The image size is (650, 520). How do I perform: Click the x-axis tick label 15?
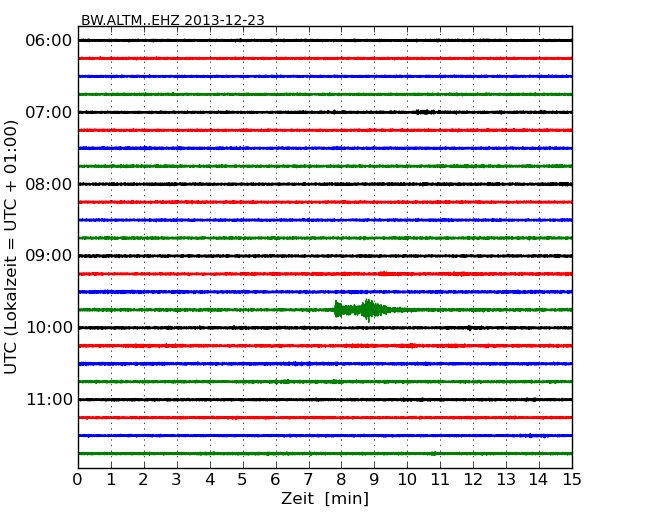(x=572, y=479)
